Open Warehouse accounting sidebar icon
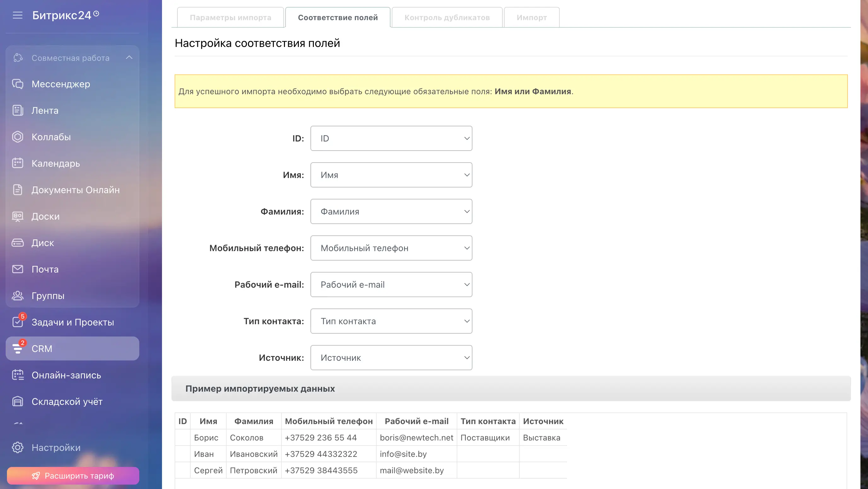Viewport: 868px width, 489px height. pos(18,401)
